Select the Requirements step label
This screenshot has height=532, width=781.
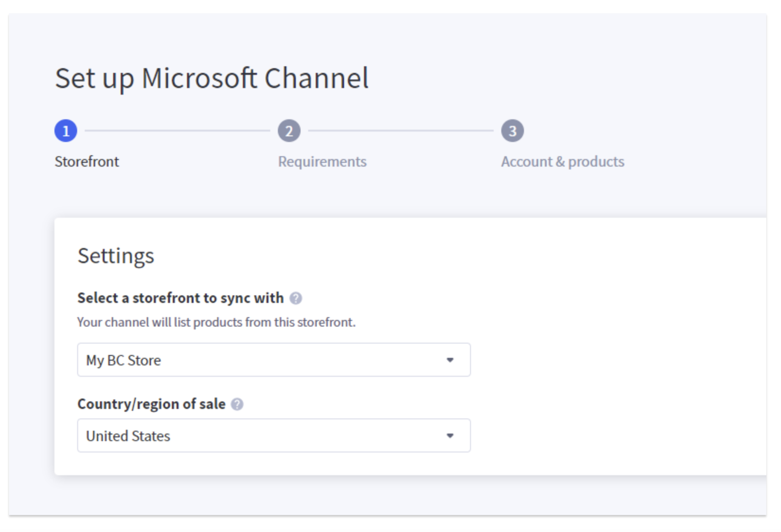click(322, 161)
